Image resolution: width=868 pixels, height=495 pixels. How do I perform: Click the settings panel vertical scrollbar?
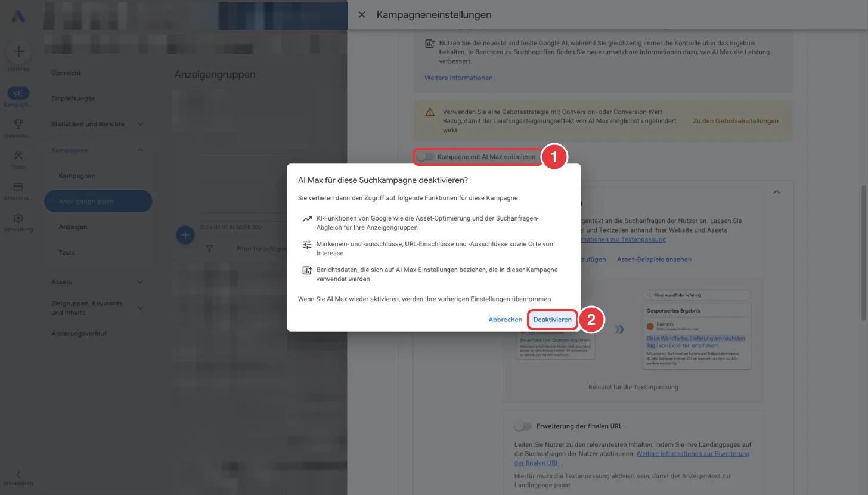(x=864, y=253)
